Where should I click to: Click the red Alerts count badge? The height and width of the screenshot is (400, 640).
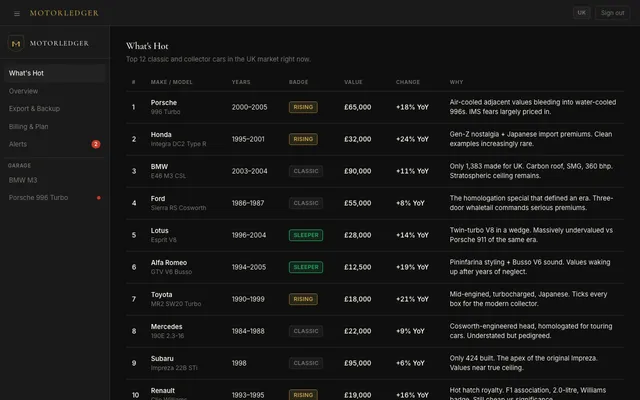point(96,144)
